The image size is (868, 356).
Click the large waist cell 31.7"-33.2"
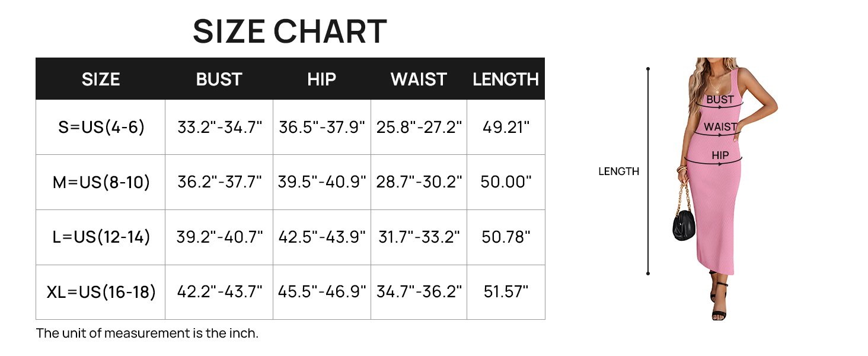[419, 237]
